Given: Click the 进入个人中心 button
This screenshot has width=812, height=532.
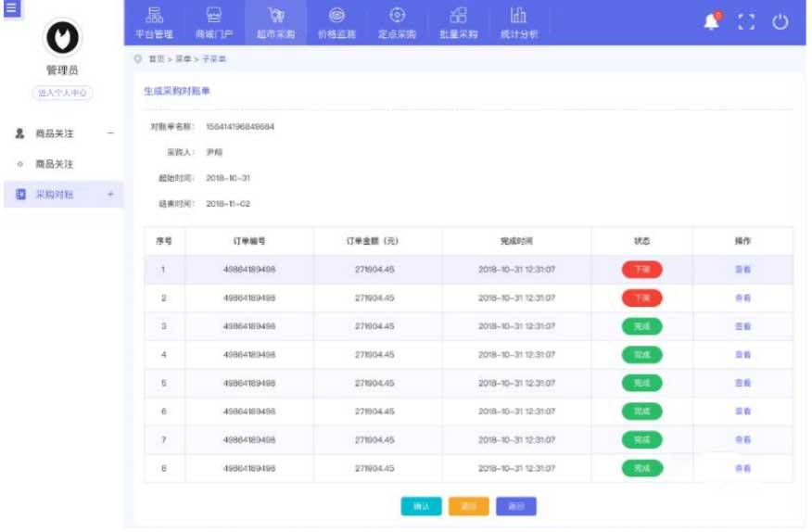Looking at the screenshot, I should 62,93.
